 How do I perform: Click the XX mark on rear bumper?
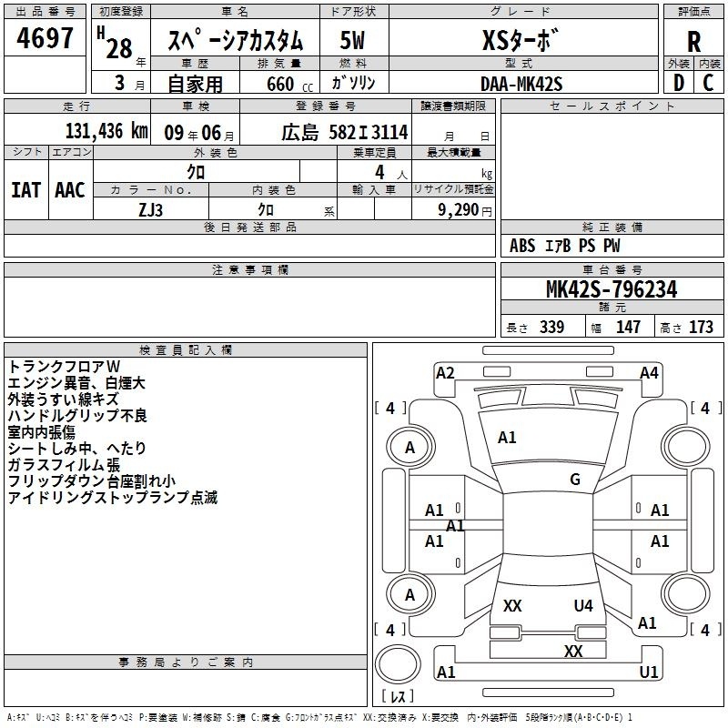tap(573, 652)
